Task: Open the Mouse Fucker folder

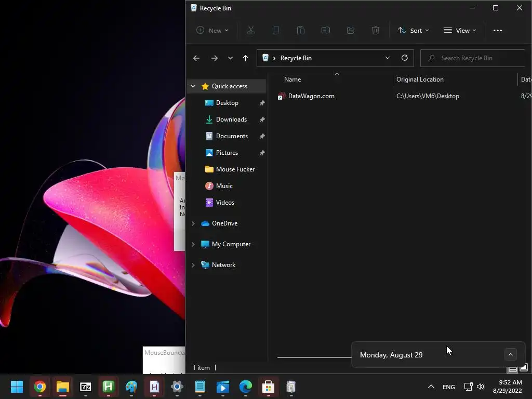Action: tap(235, 169)
